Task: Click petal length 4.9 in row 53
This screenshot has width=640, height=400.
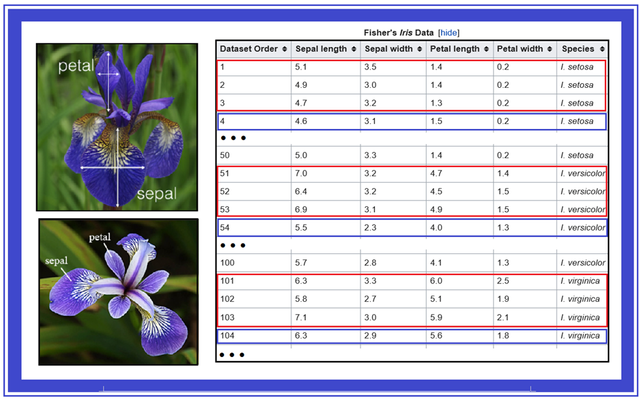Action: click(436, 209)
